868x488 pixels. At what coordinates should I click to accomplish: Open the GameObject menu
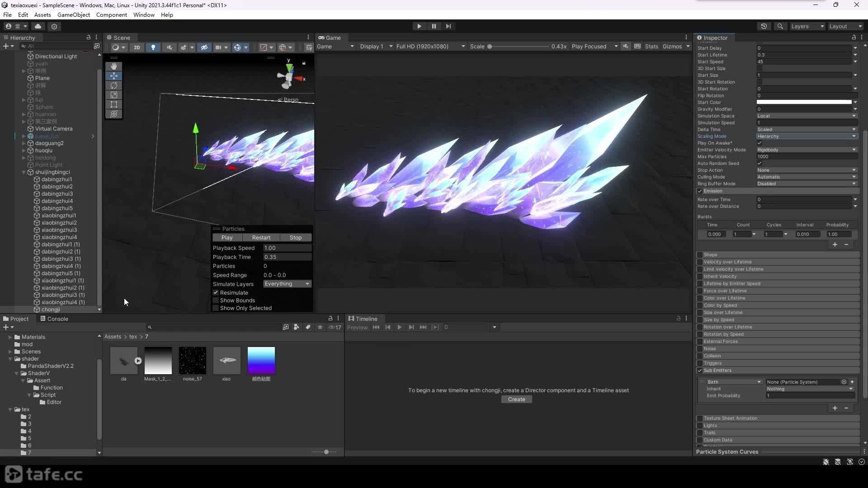(74, 14)
